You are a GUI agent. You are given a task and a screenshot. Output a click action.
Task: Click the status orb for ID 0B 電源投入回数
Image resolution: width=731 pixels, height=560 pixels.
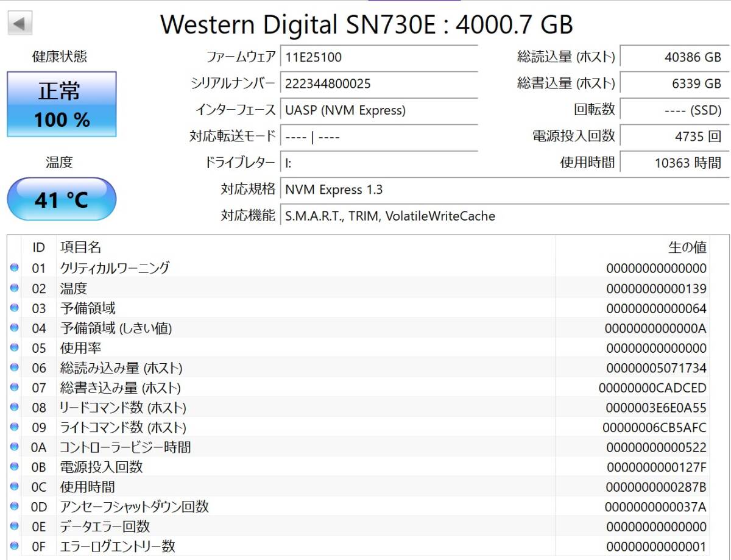click(15, 467)
